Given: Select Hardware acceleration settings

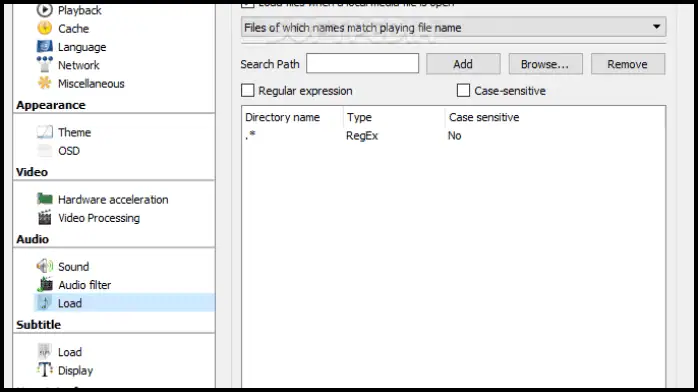Looking at the screenshot, I should click(x=113, y=199).
